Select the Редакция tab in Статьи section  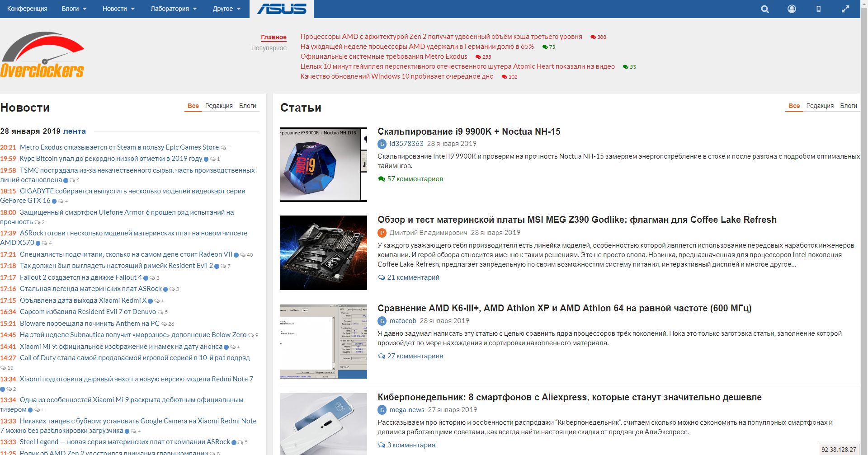coord(820,106)
